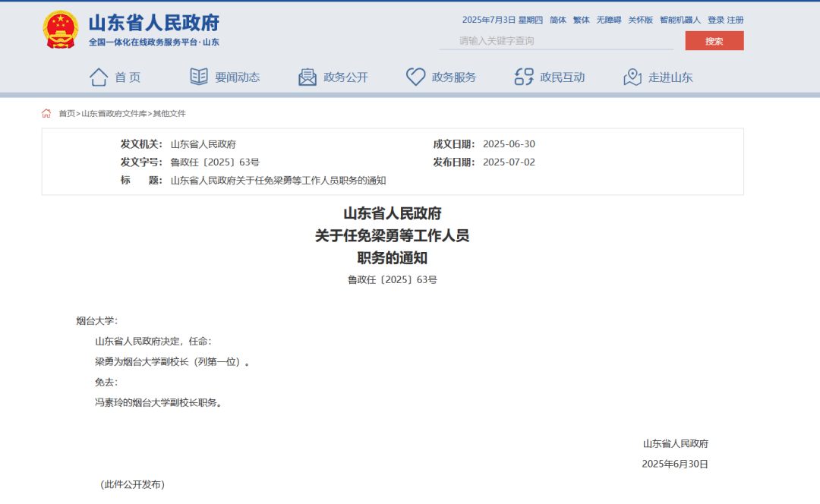Image resolution: width=820 pixels, height=504 pixels.
Task: Click the 成文日期 value 2025-06-30
Action: pyautogui.click(x=509, y=143)
